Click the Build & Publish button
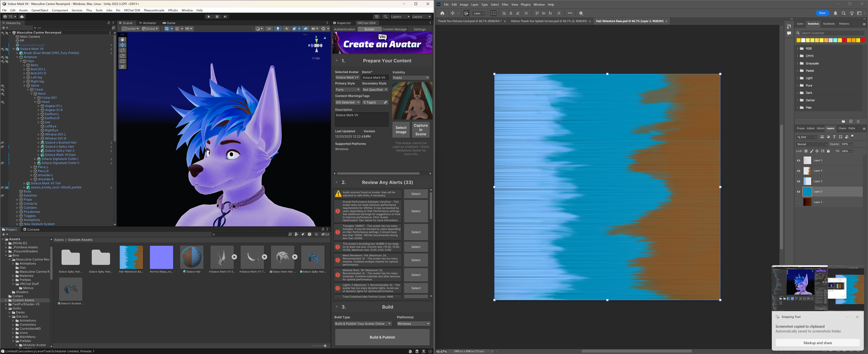Screen dimensions: 868x354 coord(382,337)
